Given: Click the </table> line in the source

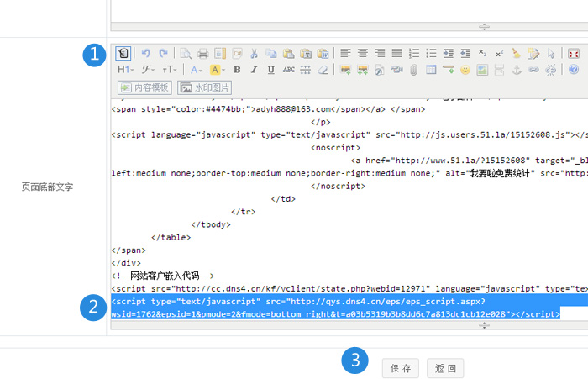Looking at the screenshot, I should [171, 237].
